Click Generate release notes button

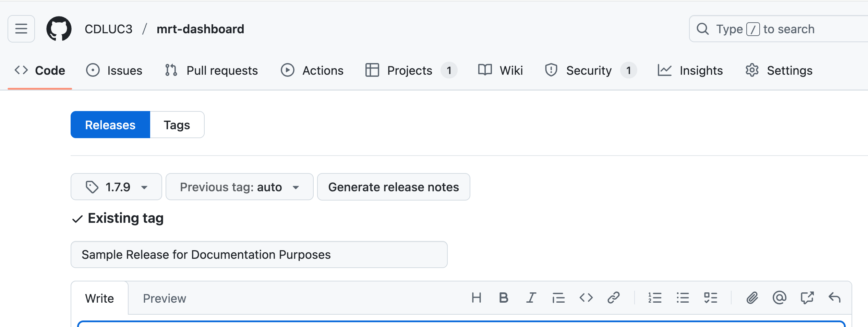pos(394,187)
